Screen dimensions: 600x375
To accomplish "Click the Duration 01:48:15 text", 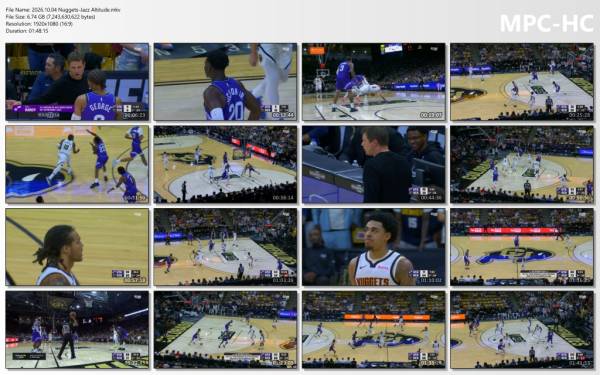I will [27, 31].
